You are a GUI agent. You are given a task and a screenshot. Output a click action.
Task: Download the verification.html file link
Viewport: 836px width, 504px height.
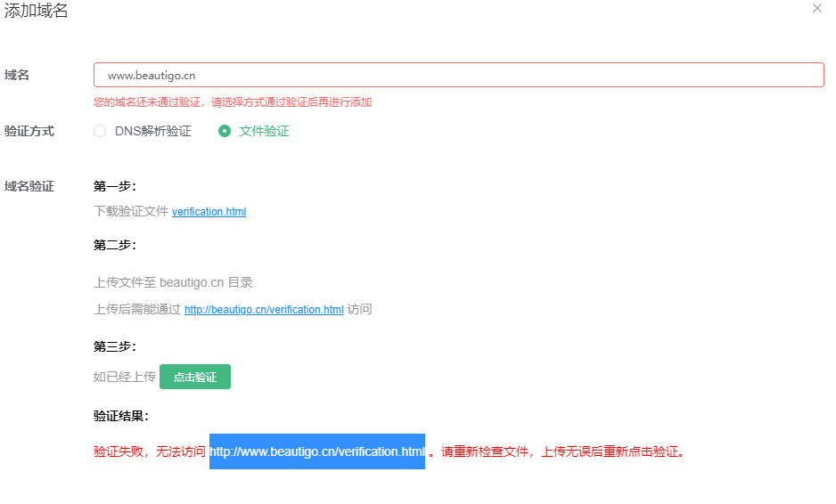pos(209,212)
